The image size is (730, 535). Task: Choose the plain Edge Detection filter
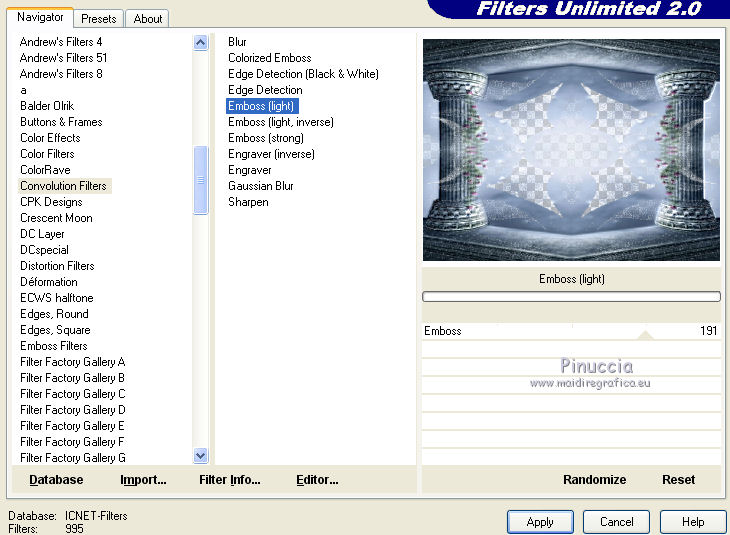click(265, 90)
